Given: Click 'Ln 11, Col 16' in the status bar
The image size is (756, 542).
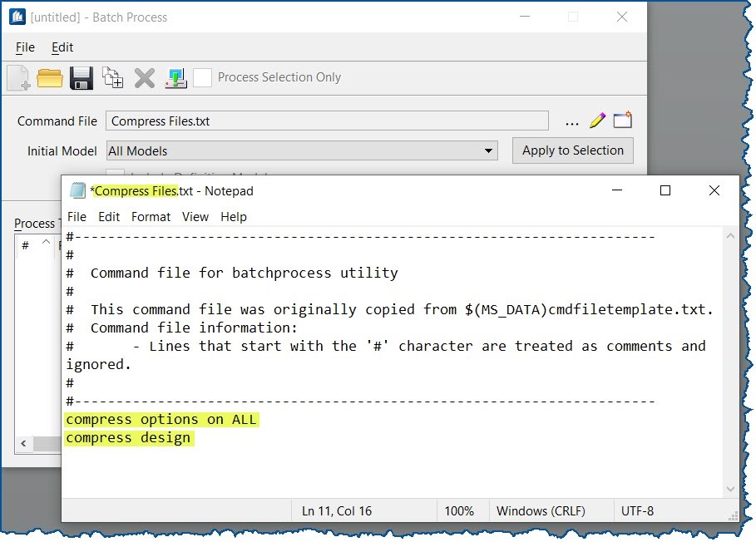Looking at the screenshot, I should coord(337,510).
